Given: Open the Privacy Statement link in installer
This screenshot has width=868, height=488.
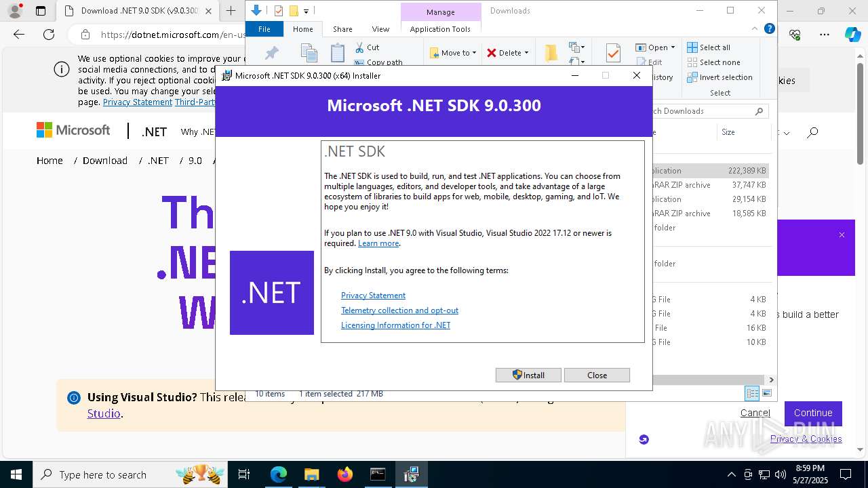Looking at the screenshot, I should [373, 296].
